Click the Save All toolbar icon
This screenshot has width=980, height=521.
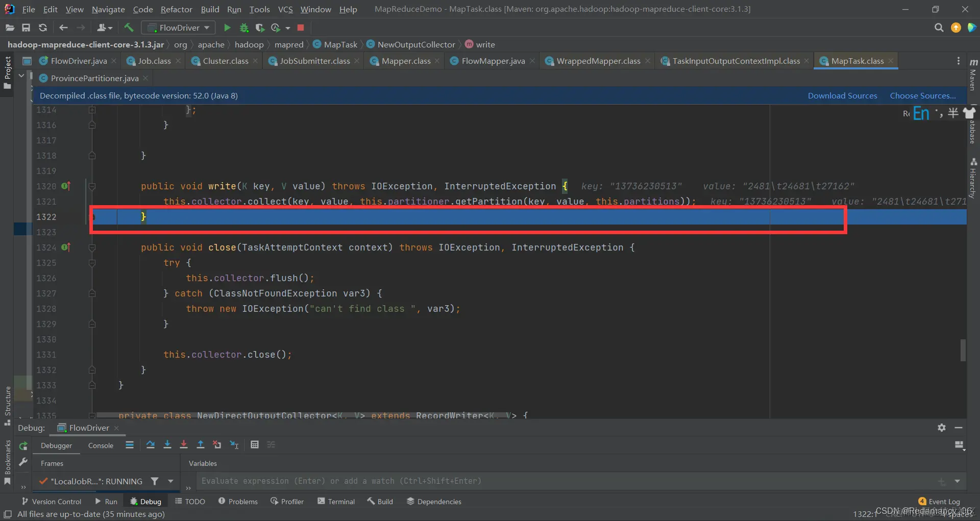pyautogui.click(x=26, y=28)
